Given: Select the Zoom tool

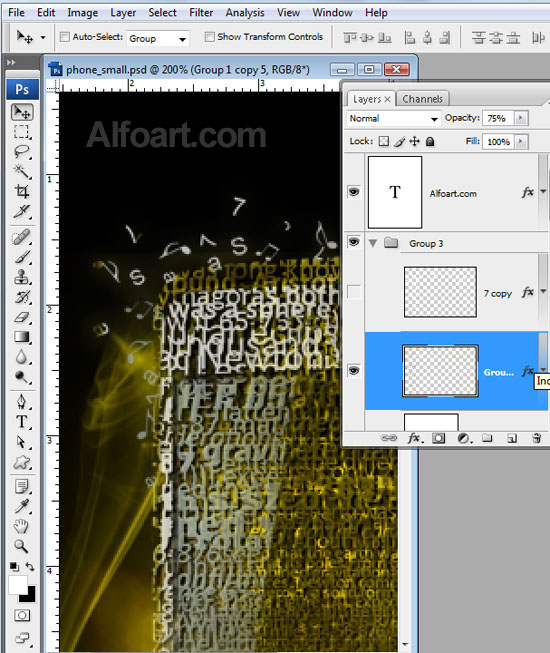Looking at the screenshot, I should pos(21,546).
